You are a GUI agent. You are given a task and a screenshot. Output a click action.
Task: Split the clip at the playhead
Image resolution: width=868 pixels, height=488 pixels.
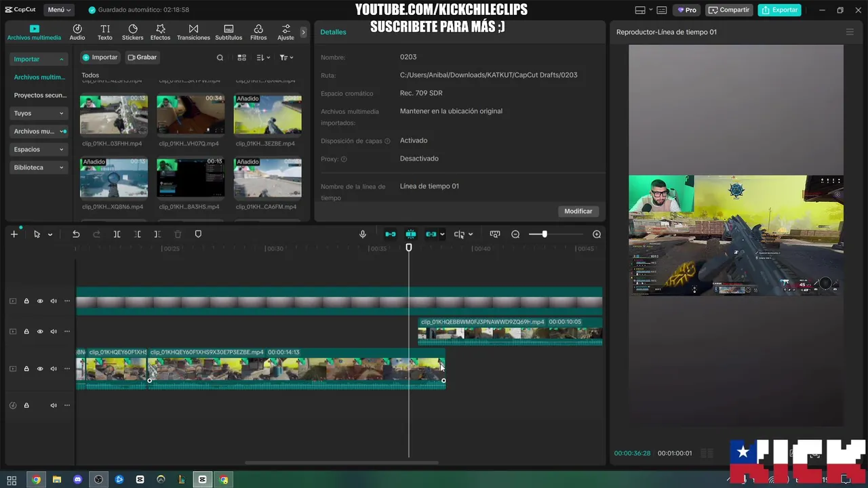[117, 235]
